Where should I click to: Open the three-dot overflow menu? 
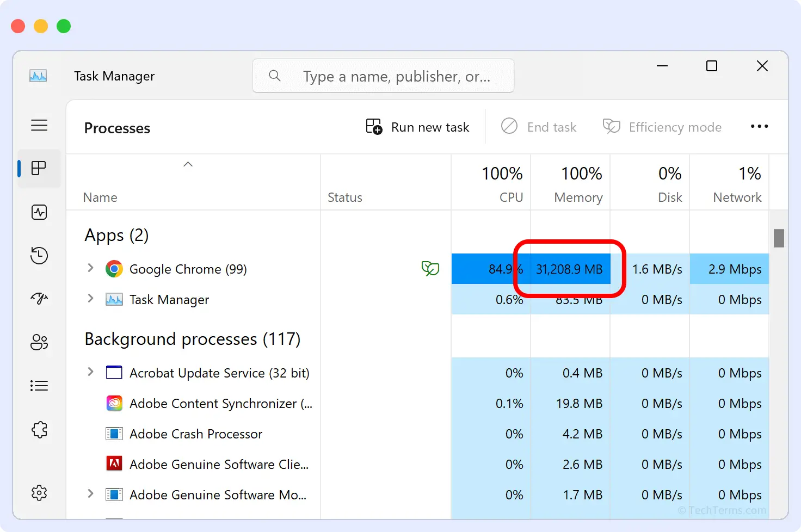coord(759,126)
